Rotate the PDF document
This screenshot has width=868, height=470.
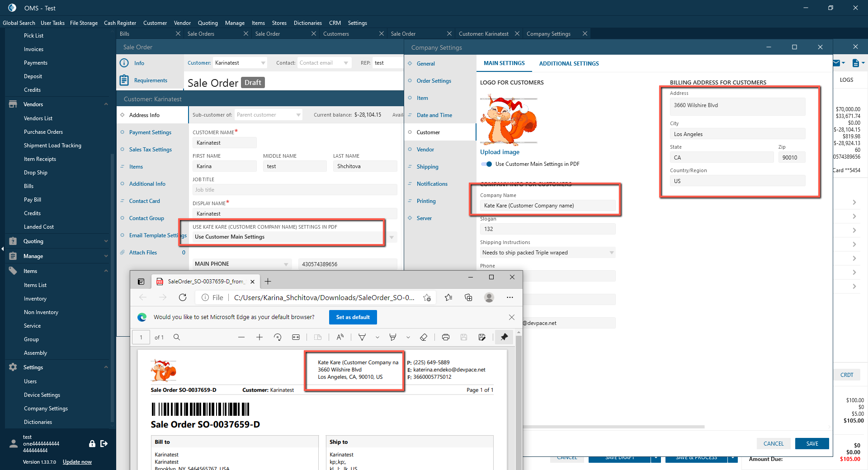click(278, 337)
